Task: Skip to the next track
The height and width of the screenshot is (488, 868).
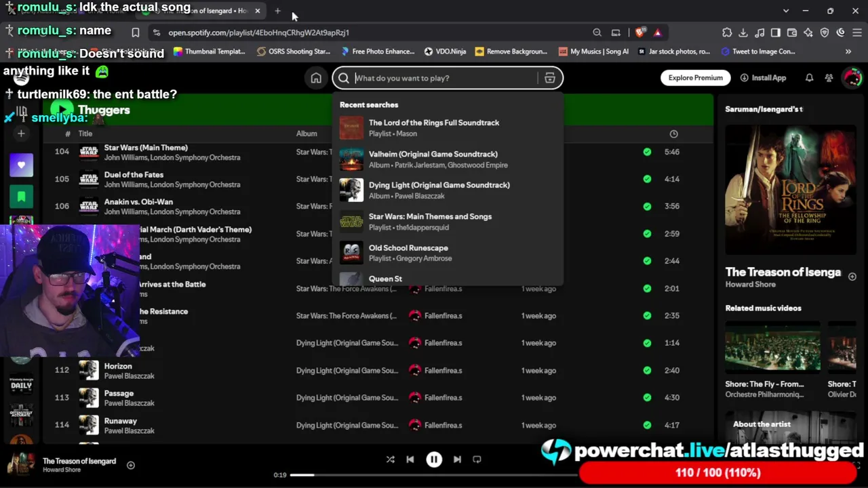Action: [x=457, y=460]
